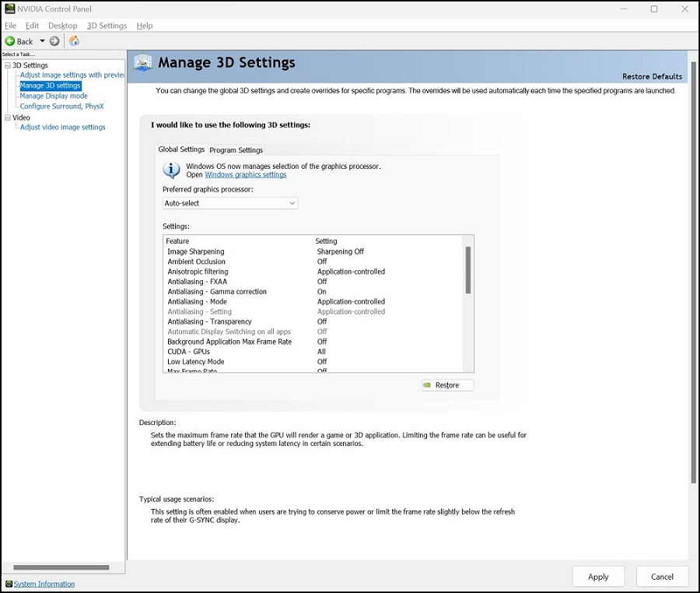Open the Windows graphics settings link
The height and width of the screenshot is (593, 700).
click(x=246, y=174)
